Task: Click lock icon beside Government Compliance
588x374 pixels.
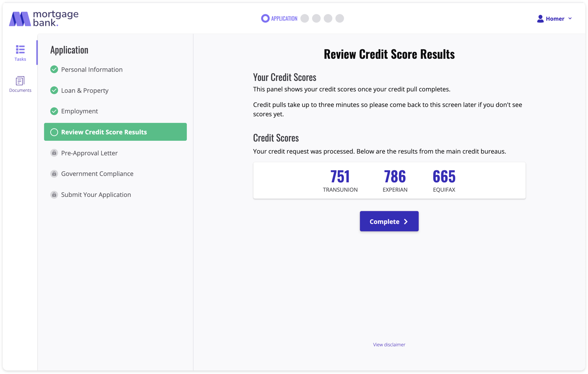Action: pos(54,174)
